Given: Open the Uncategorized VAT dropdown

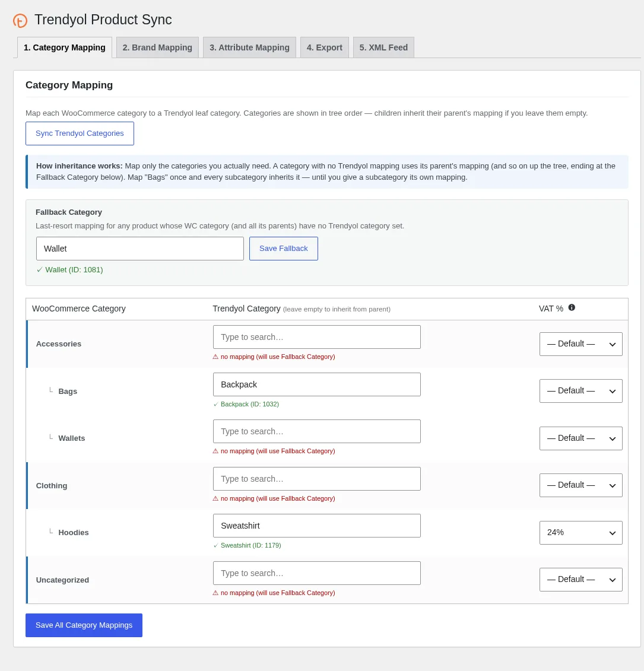Looking at the screenshot, I should pyautogui.click(x=580, y=580).
